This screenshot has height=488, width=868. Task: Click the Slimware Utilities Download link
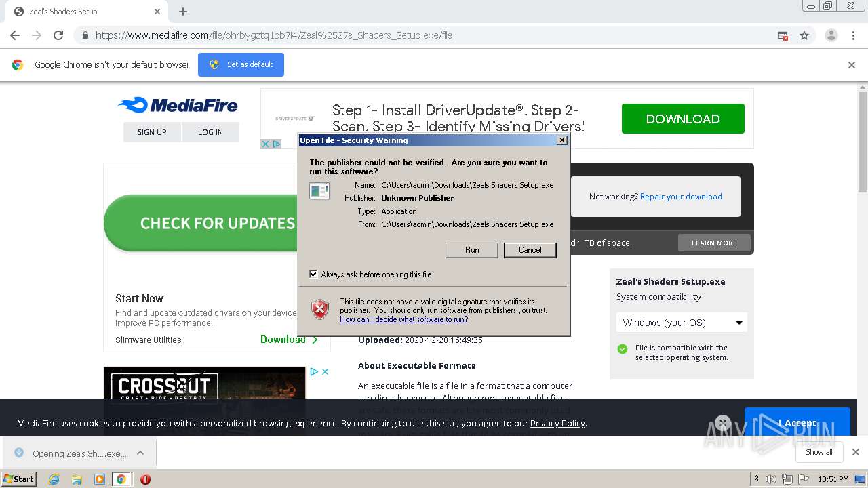coord(288,340)
